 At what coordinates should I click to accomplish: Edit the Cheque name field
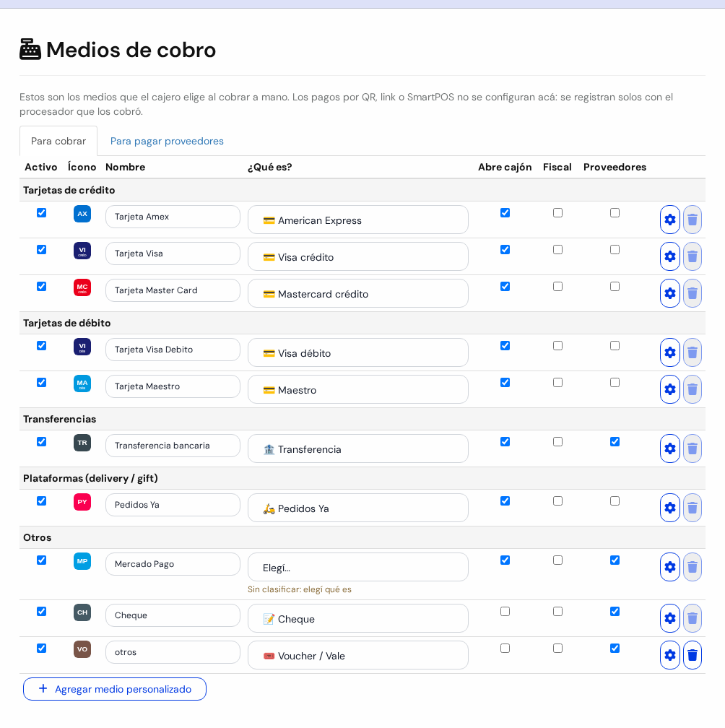173,615
